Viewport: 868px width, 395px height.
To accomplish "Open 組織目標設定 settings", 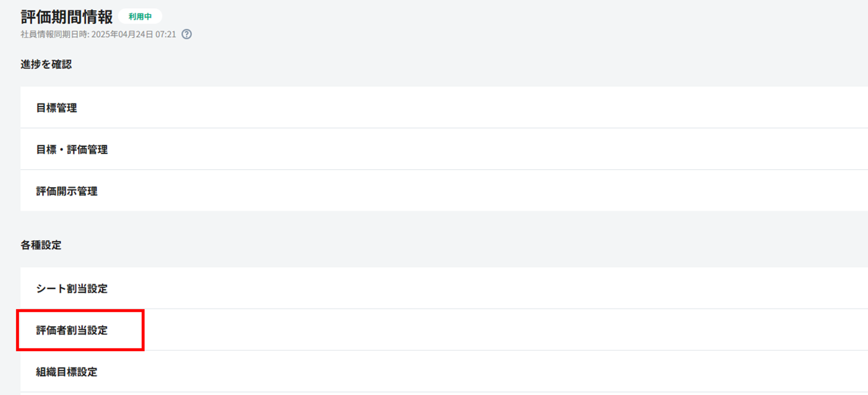I will pos(67,372).
